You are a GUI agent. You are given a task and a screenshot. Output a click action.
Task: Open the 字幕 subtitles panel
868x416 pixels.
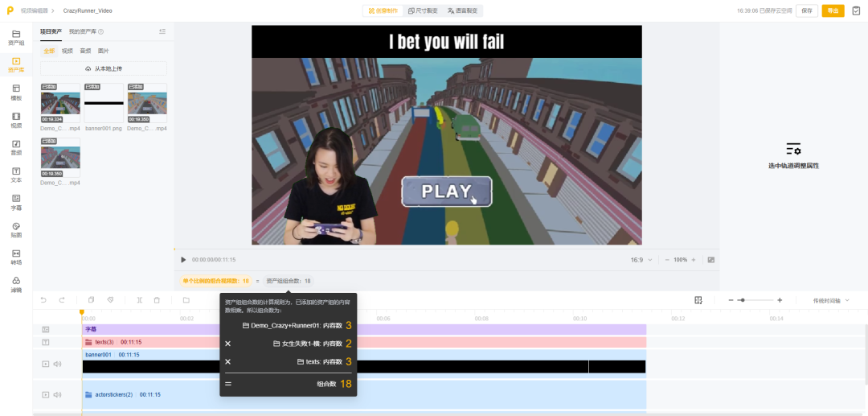pyautogui.click(x=16, y=202)
